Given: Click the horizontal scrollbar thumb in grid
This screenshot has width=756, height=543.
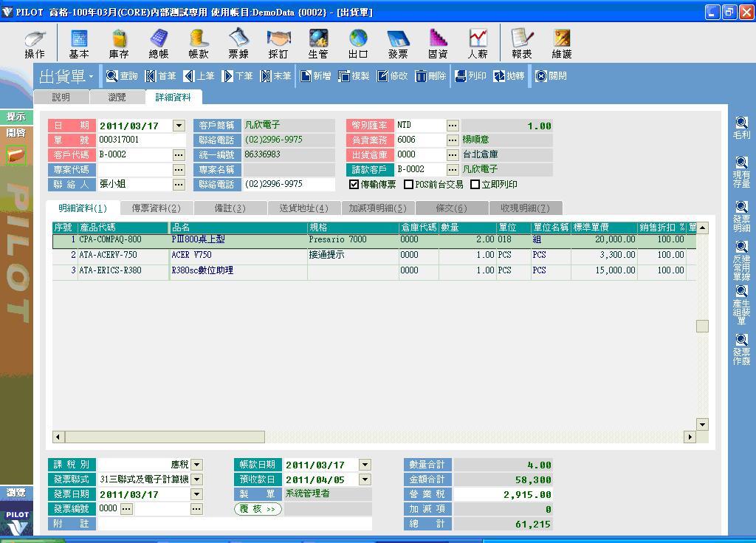Looking at the screenshot, I should [x=165, y=437].
